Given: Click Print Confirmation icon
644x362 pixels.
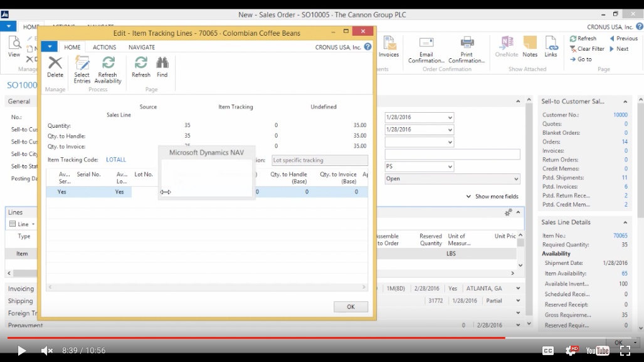Looking at the screenshot, I should (467, 49).
